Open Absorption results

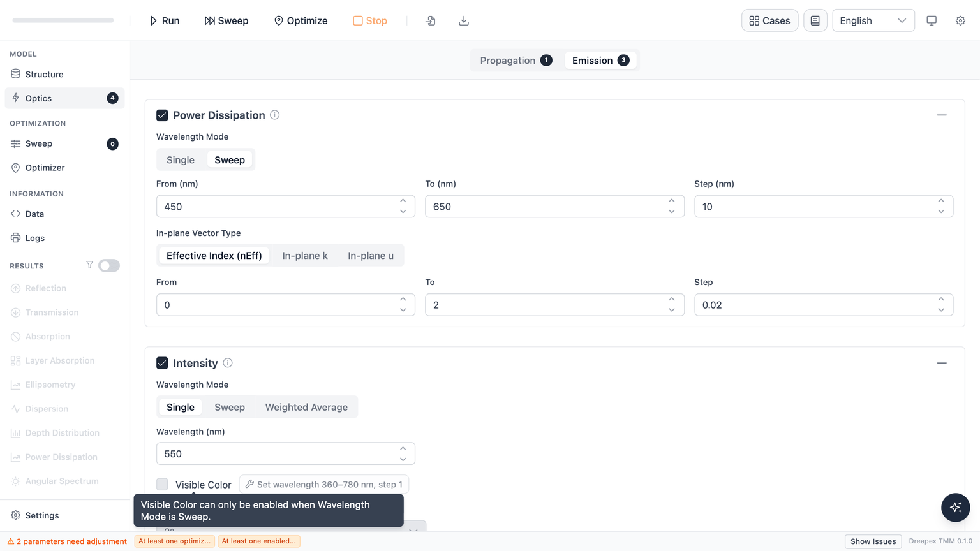pos(64,337)
